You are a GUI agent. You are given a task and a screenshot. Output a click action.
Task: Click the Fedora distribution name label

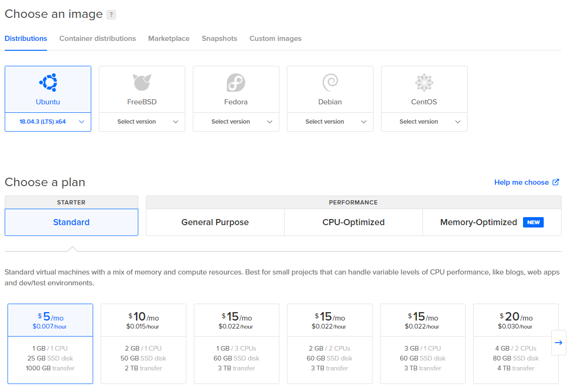(x=236, y=102)
